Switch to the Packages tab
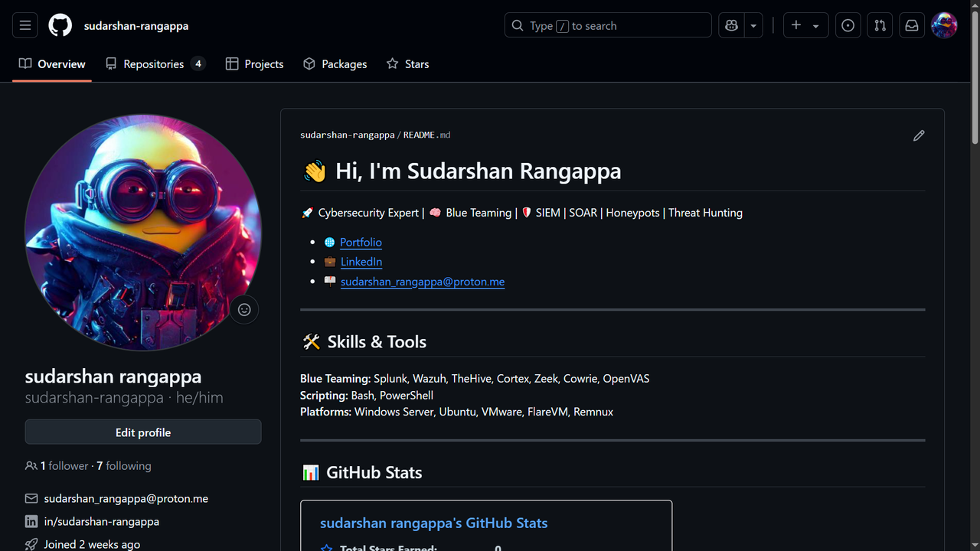 [335, 64]
